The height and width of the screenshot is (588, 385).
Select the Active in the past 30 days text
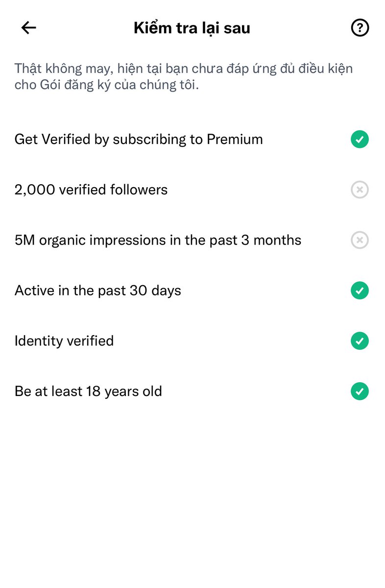pyautogui.click(x=98, y=291)
